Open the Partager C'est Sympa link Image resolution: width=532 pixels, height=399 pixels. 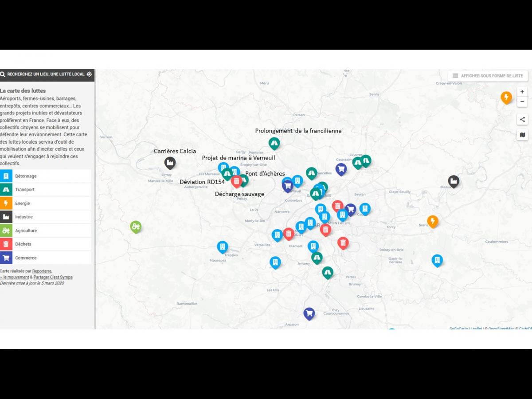click(53, 278)
